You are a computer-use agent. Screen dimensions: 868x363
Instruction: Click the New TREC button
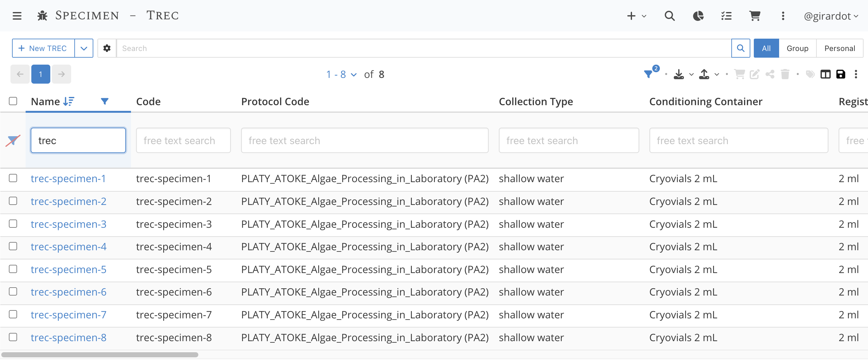pos(43,48)
